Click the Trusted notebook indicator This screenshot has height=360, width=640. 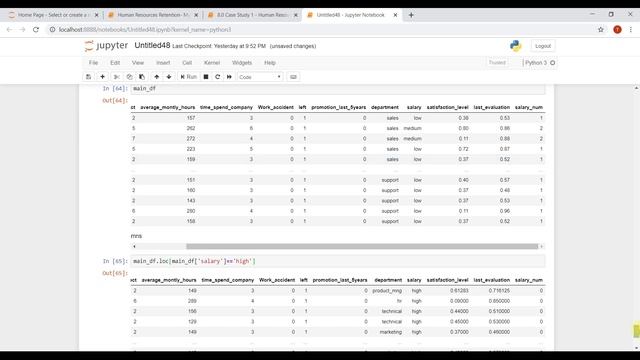tap(497, 63)
